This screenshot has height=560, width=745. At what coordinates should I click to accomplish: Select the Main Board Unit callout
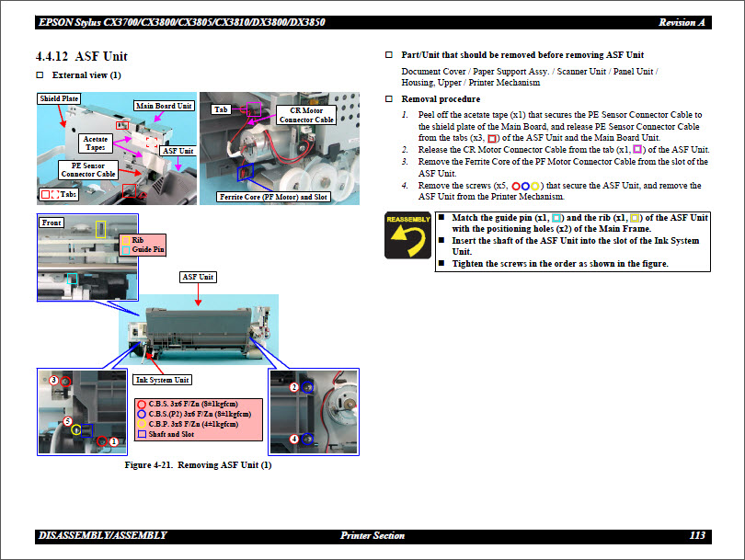(163, 105)
